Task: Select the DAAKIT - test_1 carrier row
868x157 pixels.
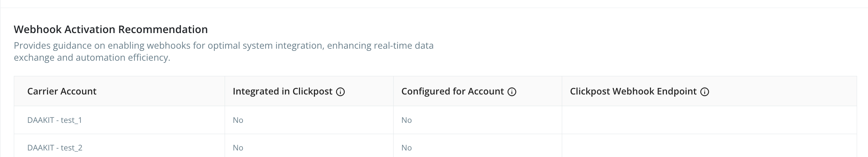Action: [x=55, y=120]
